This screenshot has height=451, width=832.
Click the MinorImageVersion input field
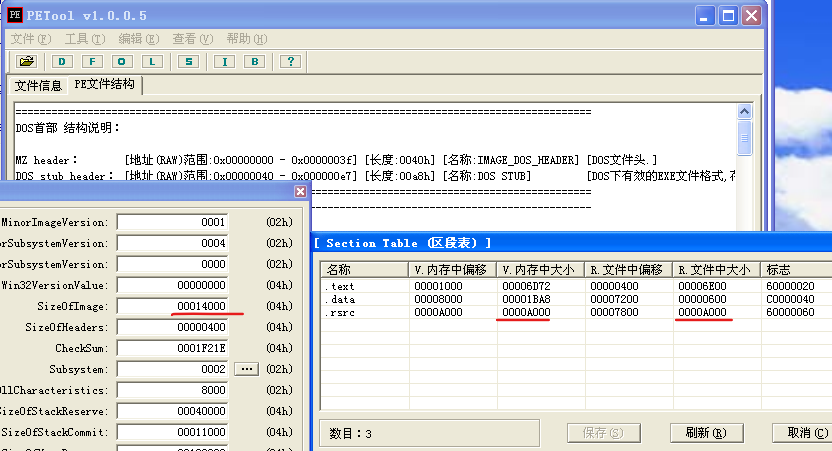click(x=172, y=222)
